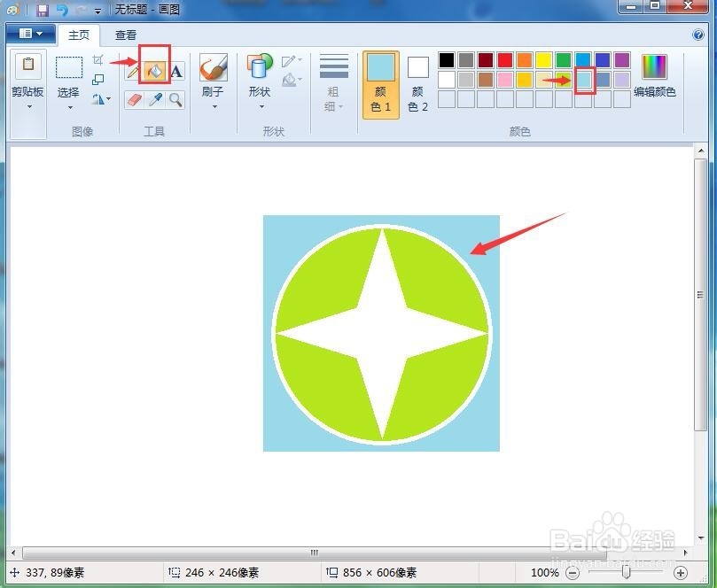The height and width of the screenshot is (588, 717).
Task: Click the Rotate or flip icon
Action: [x=97, y=98]
